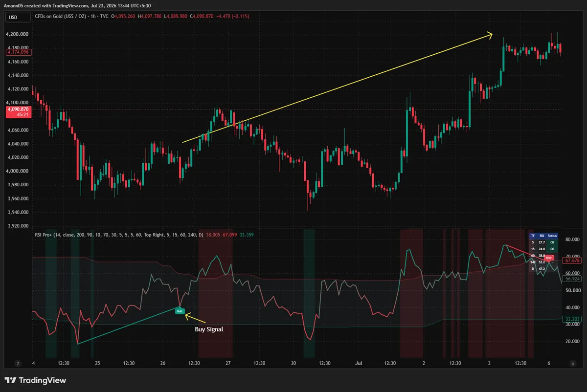Click the Jul label on time axis

pos(359,363)
